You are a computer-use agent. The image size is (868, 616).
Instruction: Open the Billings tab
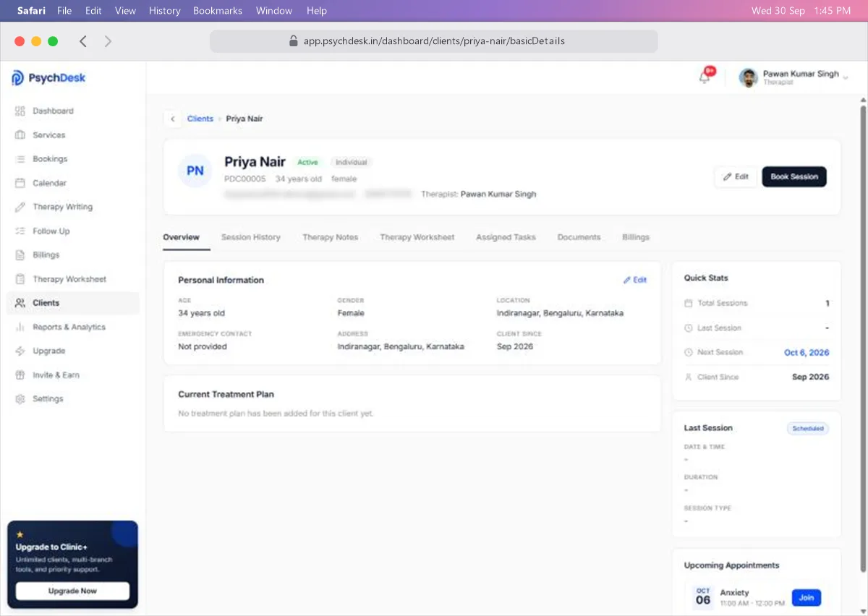pos(636,237)
